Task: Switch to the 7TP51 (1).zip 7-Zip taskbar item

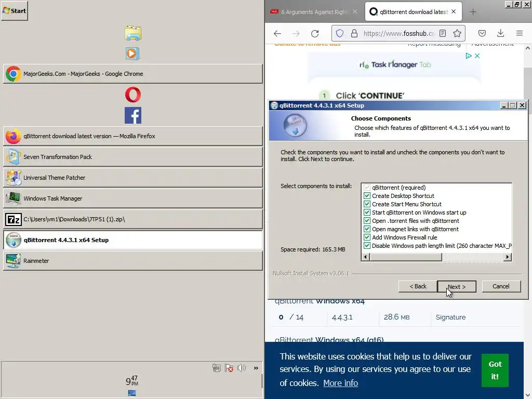Action: [x=132, y=219]
